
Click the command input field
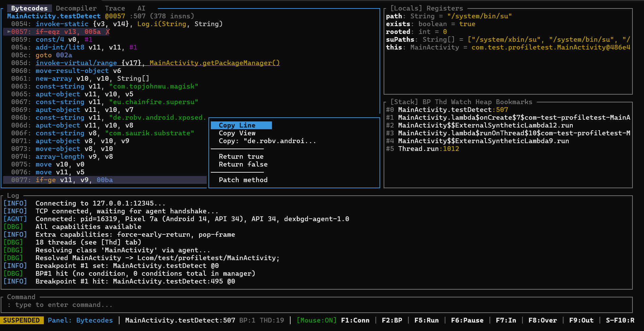tap(136, 305)
